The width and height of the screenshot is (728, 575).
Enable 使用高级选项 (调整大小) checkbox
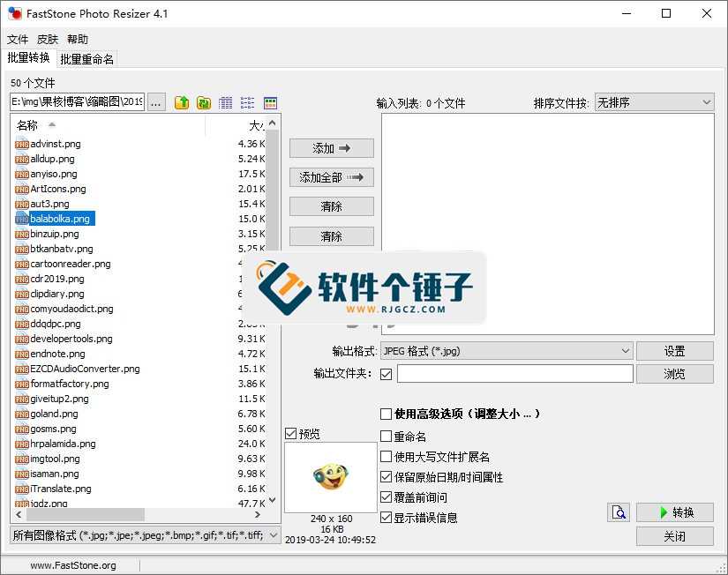click(x=386, y=414)
